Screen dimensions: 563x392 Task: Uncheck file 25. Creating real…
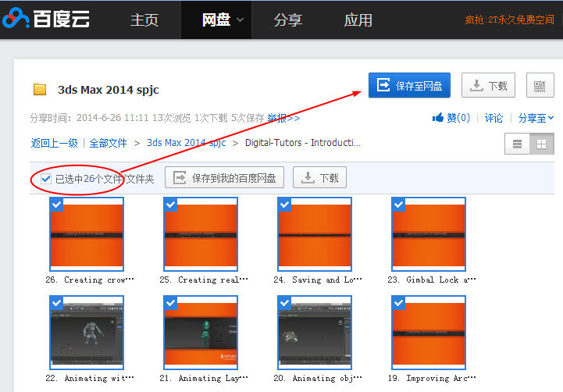coord(170,205)
